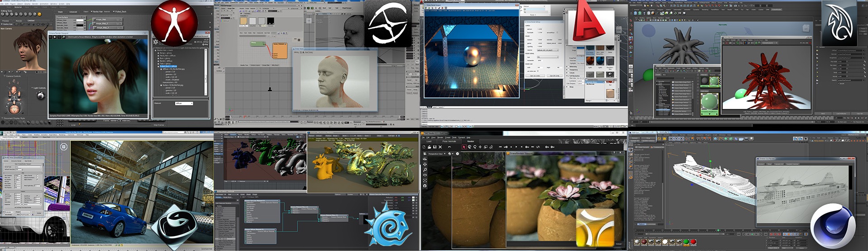
Task: Select the Octane Specular Material node in node editor
Action: 262,212
